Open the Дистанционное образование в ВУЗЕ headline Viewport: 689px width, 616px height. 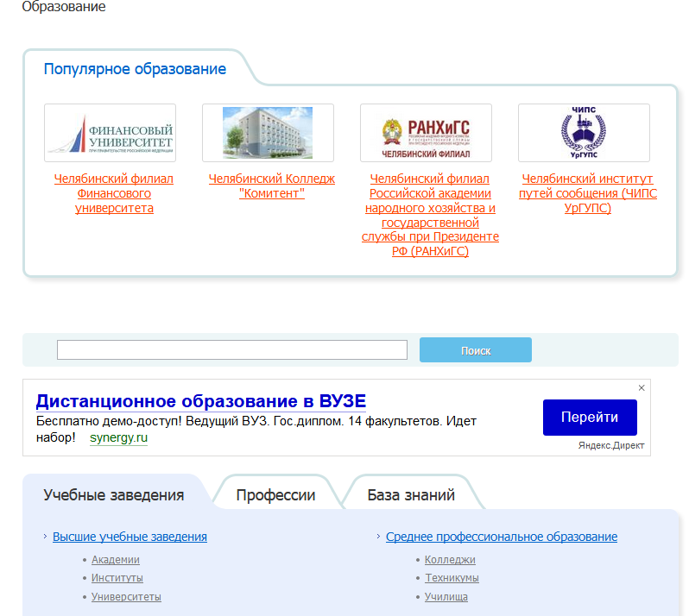click(x=201, y=401)
